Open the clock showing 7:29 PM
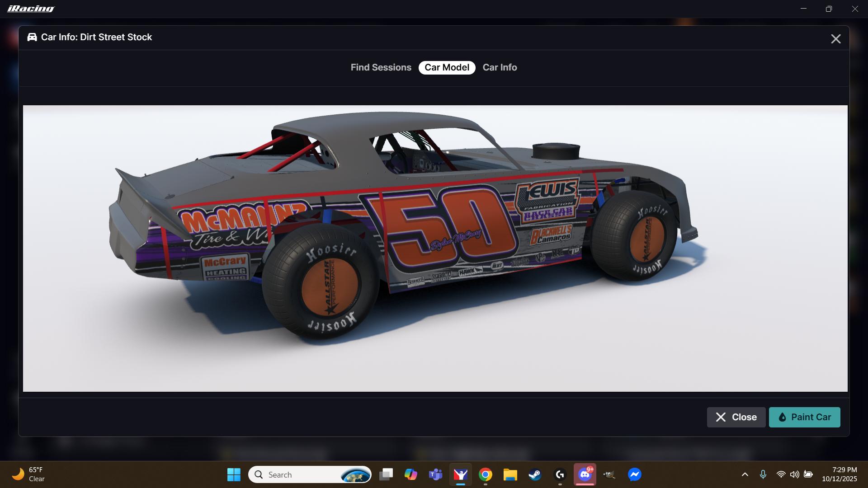This screenshot has height=488, width=868. 840,474
